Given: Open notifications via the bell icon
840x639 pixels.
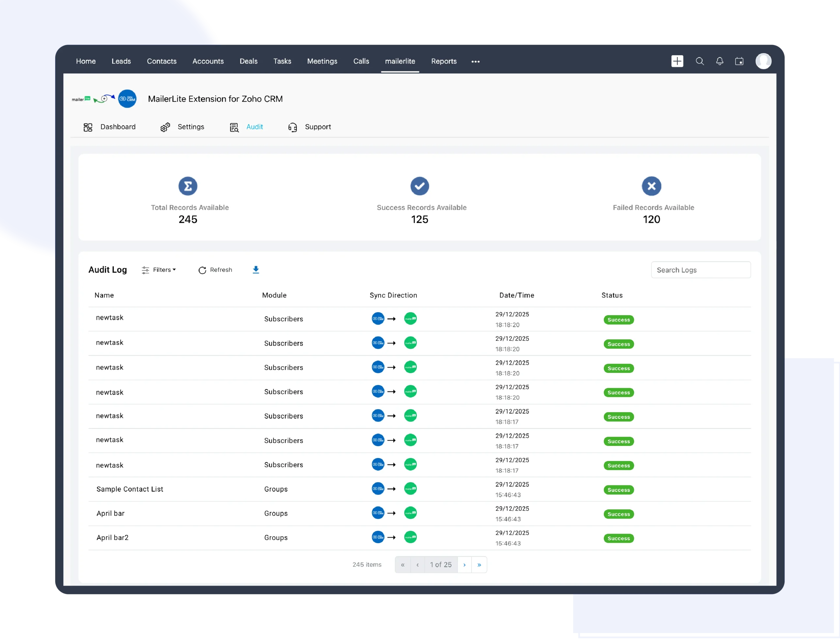Looking at the screenshot, I should click(x=720, y=61).
